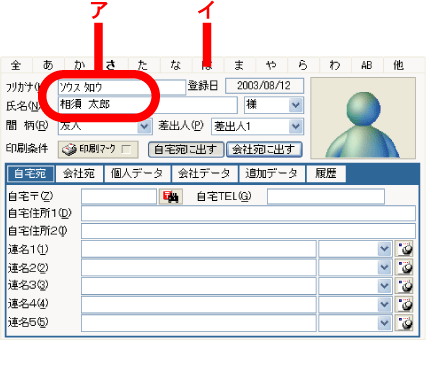Click the printer icon on 印刷マーク button

pos(70,150)
